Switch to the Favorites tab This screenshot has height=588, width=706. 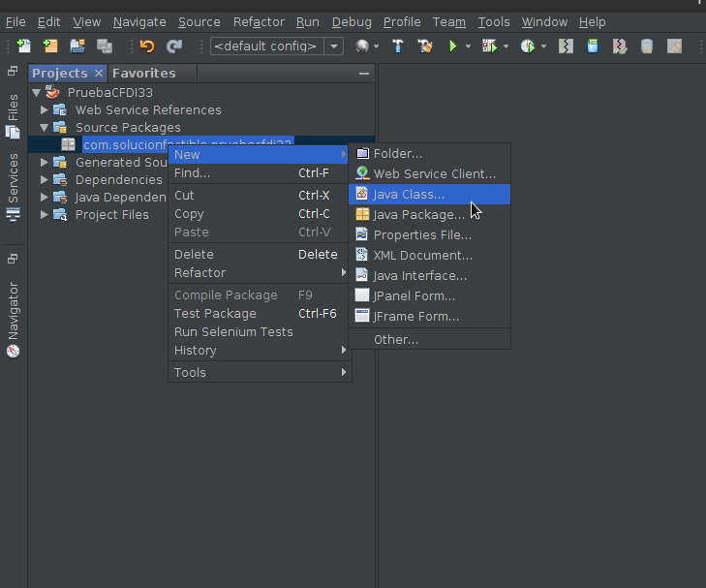[143, 74]
